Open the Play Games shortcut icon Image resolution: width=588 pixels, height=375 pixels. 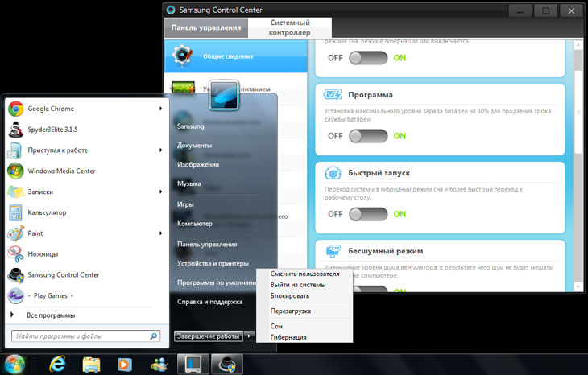[16, 295]
